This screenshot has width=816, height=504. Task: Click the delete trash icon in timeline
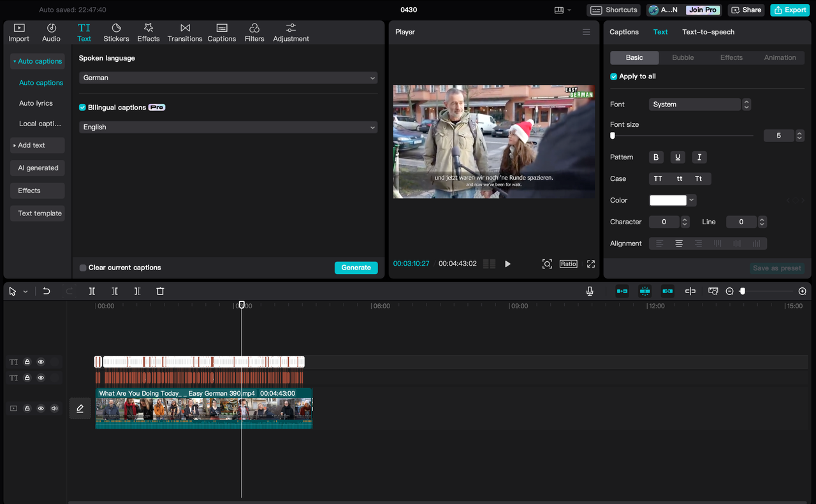click(160, 291)
